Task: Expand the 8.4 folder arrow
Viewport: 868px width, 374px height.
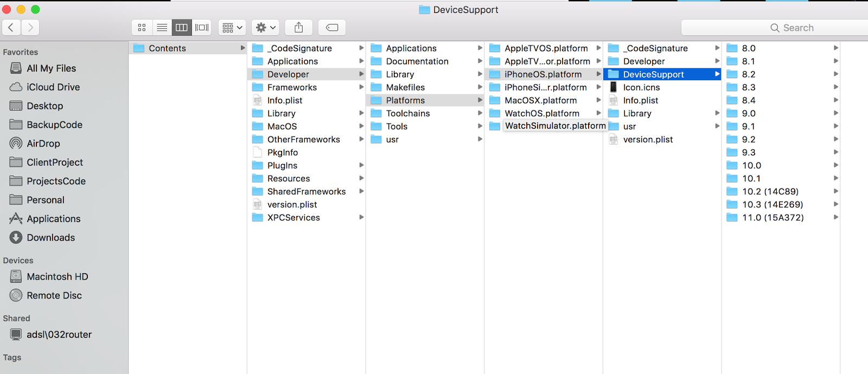Action: (836, 100)
